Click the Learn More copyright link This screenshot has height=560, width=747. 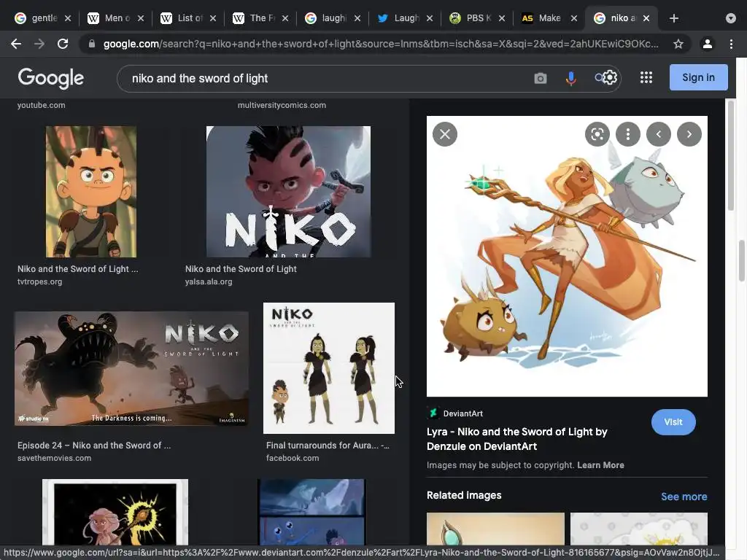tap(600, 465)
